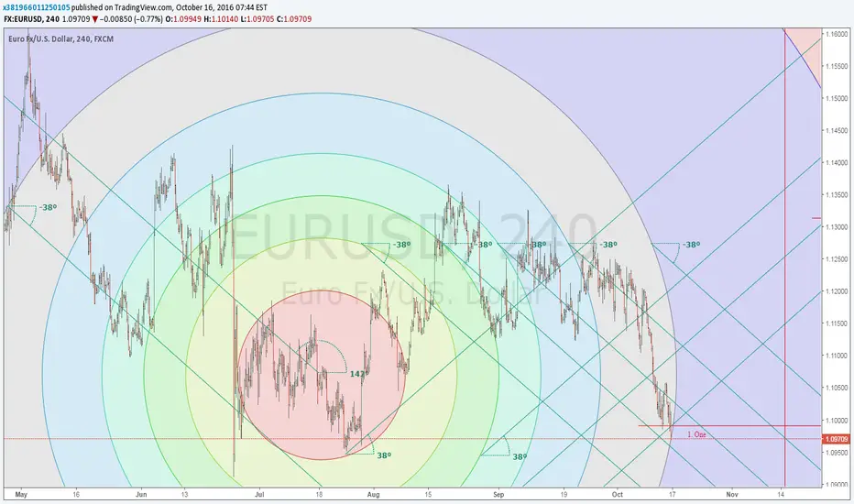The width and height of the screenshot is (854, 504).
Task: Click the red down-triangle change indicator
Action: point(94,19)
